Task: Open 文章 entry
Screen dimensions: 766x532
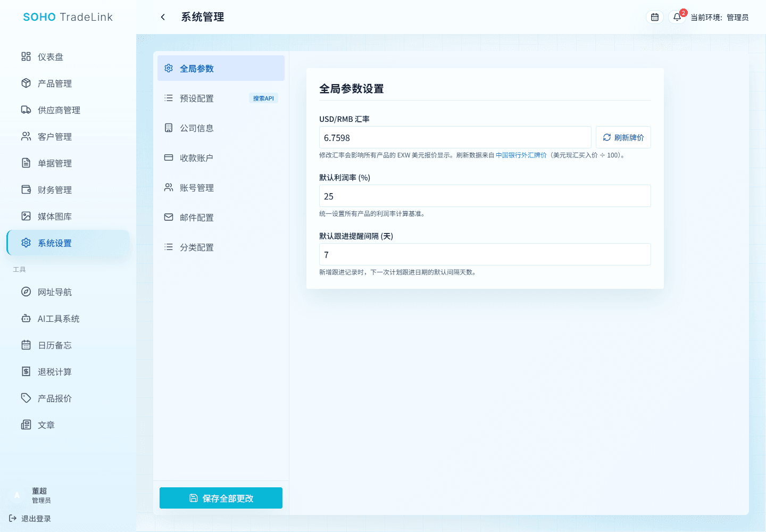Action: 68,425
